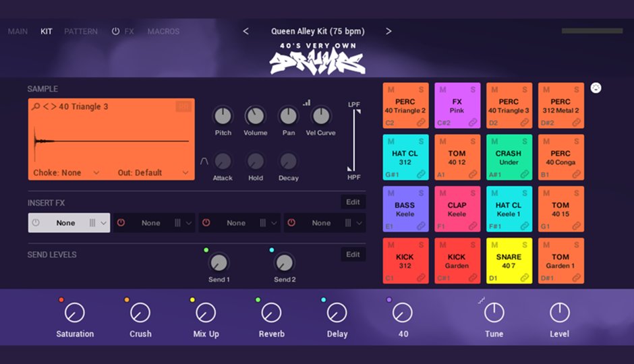Viewport: 634px width, 364px height.
Task: Load the next preset with right arrow
Action: coord(388,31)
